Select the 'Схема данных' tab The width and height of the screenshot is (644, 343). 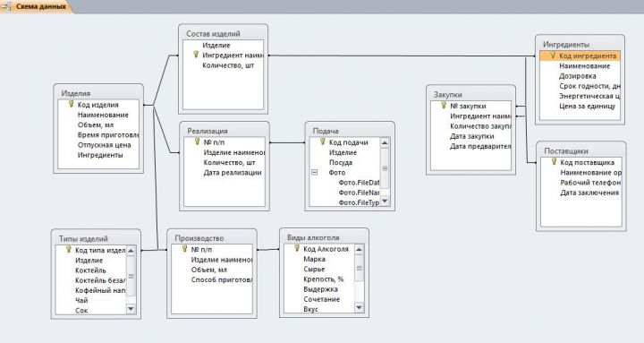point(36,6)
